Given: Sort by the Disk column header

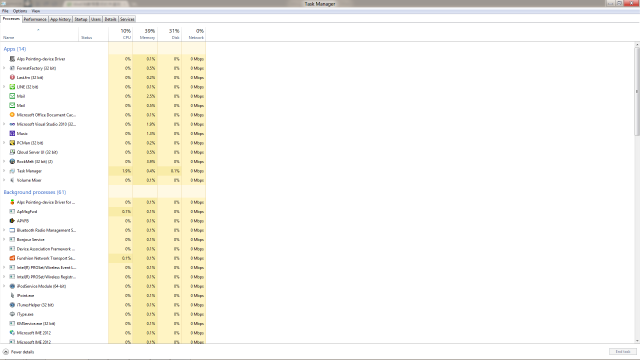Looking at the screenshot, I should click(169, 34).
